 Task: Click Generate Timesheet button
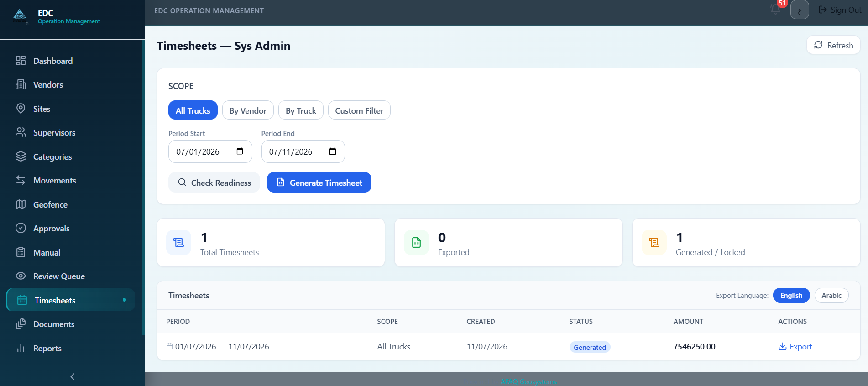(319, 183)
